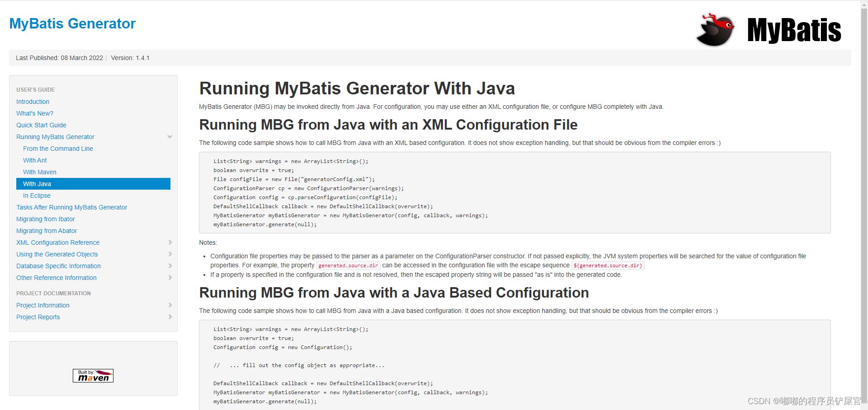This screenshot has height=410, width=868.
Task: Open Migrating from Abator page
Action: point(47,231)
